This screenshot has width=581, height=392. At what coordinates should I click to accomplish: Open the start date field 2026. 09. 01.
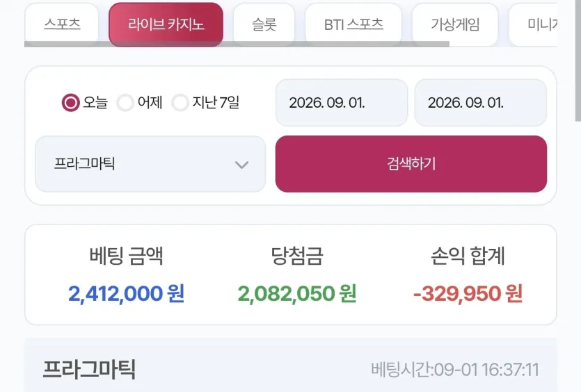(x=342, y=103)
